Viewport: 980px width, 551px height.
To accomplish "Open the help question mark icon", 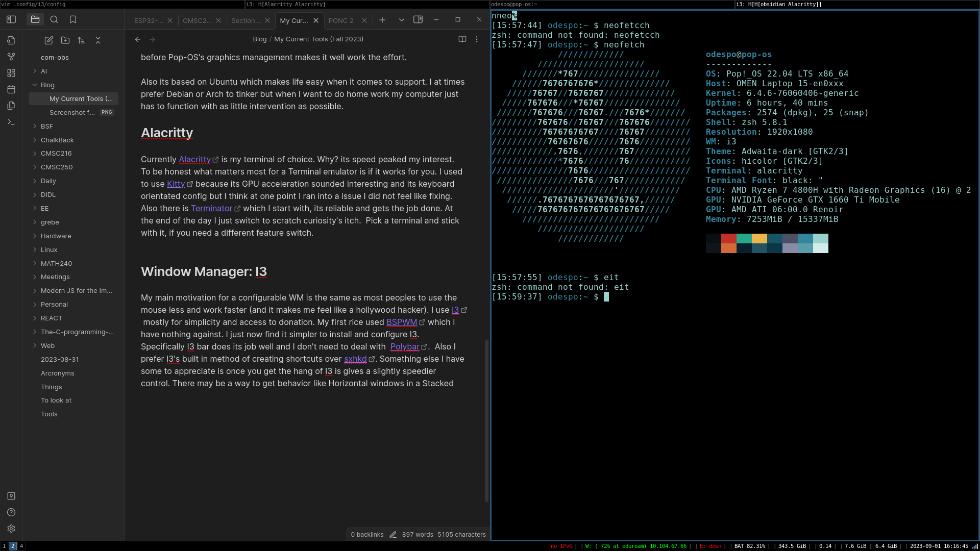I will [x=11, y=512].
